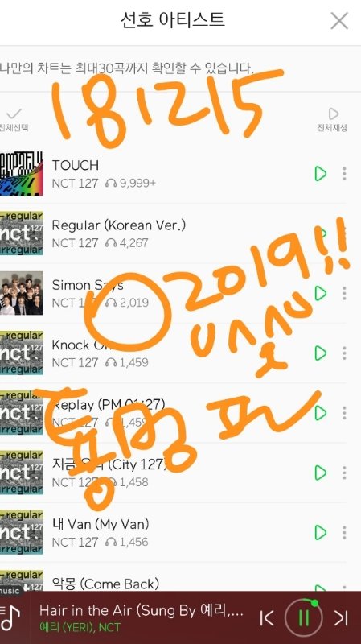Go back to the previous track
Image resolution: width=361 pixels, height=644 pixels.
pyautogui.click(x=267, y=617)
